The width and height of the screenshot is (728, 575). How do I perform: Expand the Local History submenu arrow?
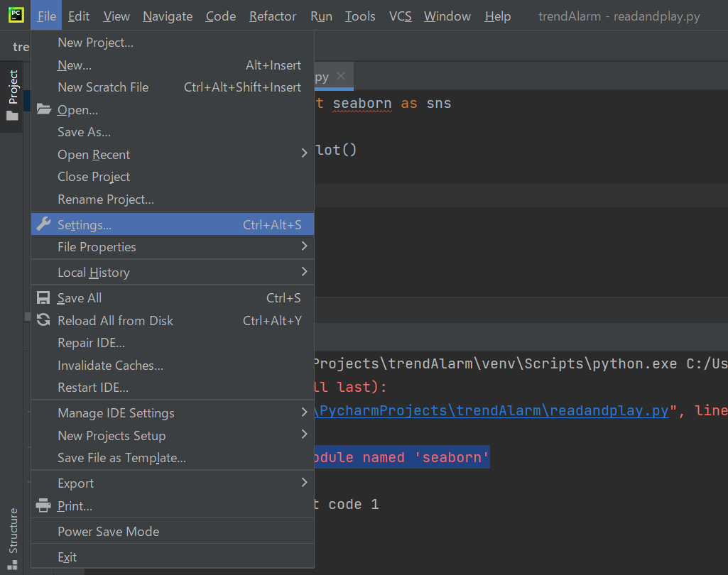(304, 271)
